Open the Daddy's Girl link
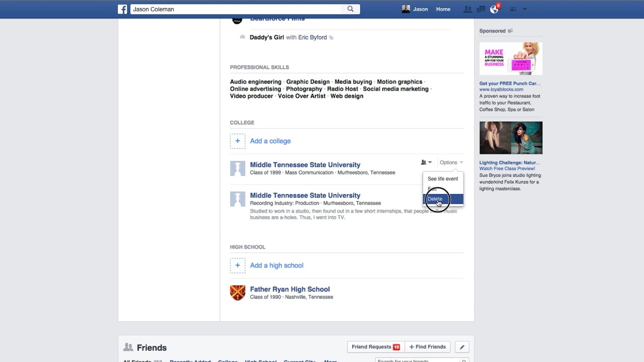The width and height of the screenshot is (644, 362). coord(267,37)
